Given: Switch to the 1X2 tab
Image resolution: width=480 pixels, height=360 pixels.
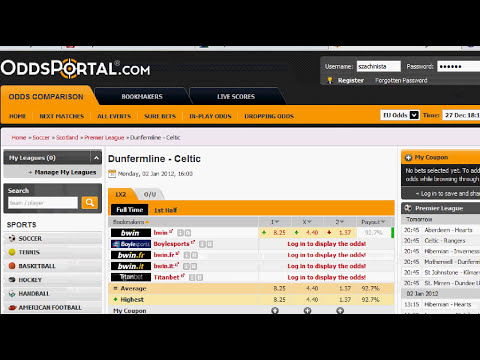Looking at the screenshot, I should (x=120, y=194).
